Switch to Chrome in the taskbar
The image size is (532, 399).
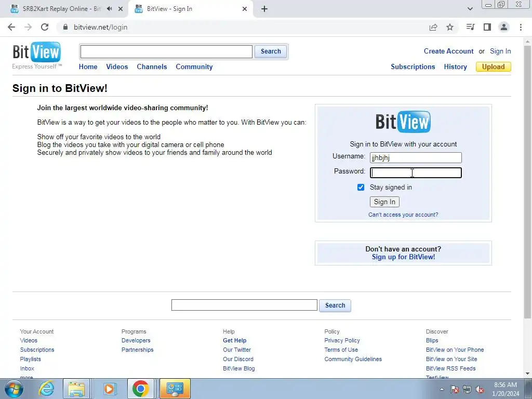(x=141, y=389)
